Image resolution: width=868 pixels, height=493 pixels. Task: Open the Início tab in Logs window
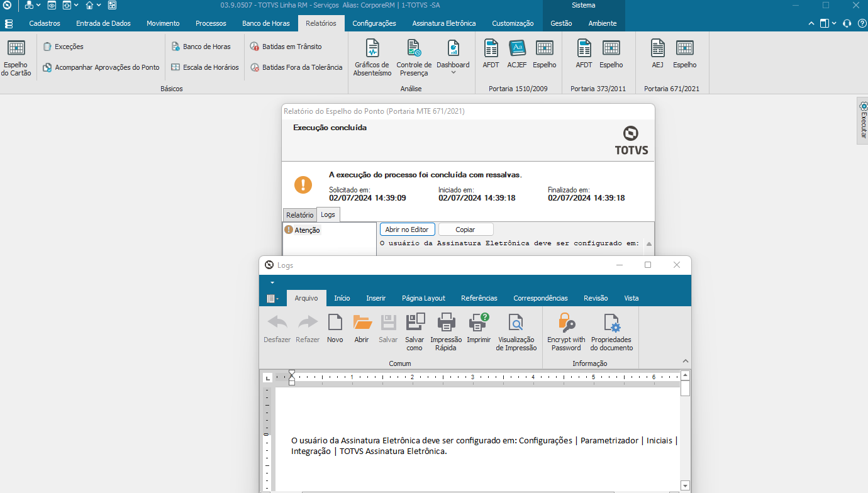(x=342, y=298)
